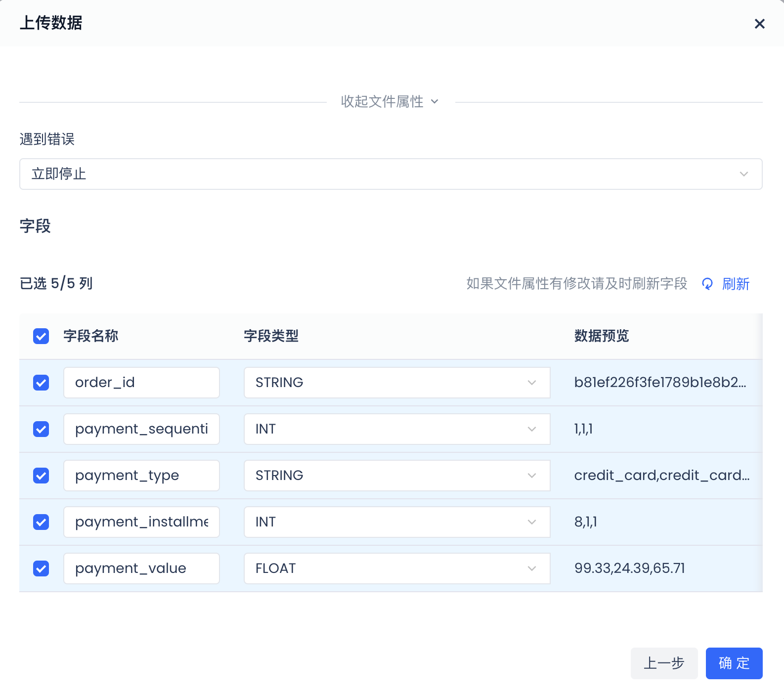The height and width of the screenshot is (699, 784).
Task: Close the 上传数据 dialog
Action: point(759,24)
